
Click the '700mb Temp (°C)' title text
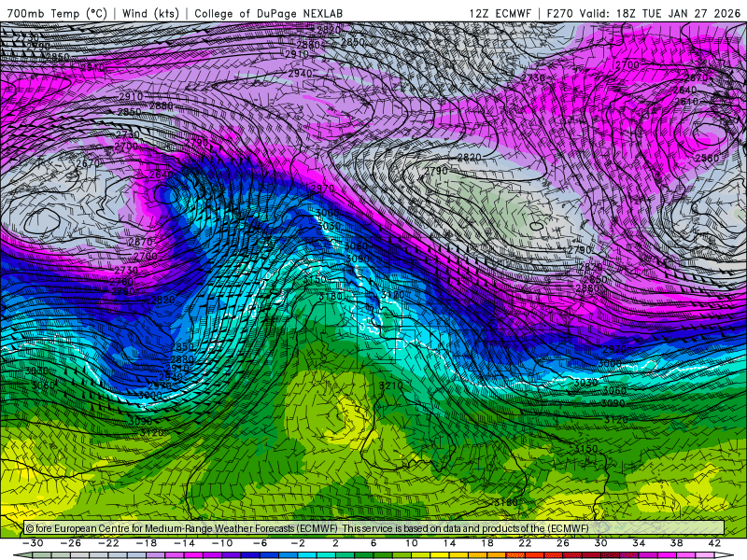point(58,13)
